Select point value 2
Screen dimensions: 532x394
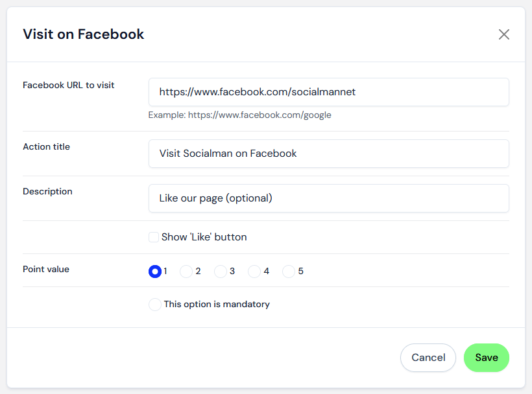186,272
